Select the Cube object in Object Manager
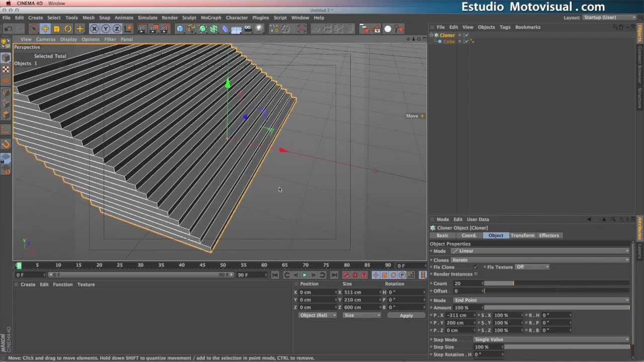 [449, 41]
